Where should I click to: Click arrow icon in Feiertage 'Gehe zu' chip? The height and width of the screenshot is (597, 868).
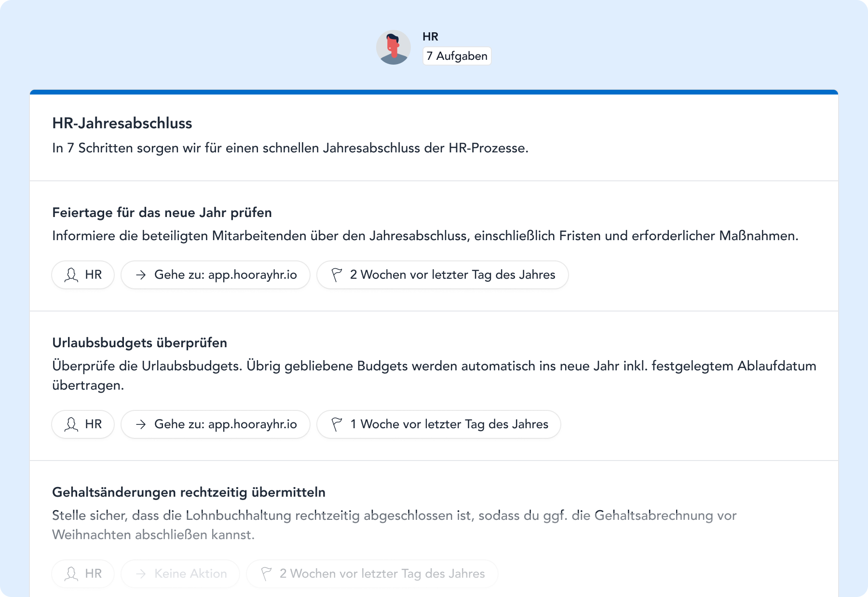141,275
